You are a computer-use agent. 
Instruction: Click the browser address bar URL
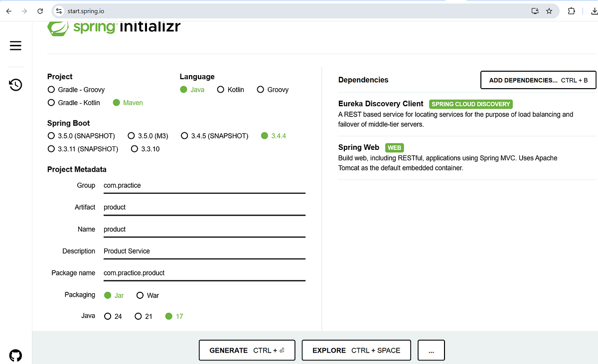click(x=86, y=11)
